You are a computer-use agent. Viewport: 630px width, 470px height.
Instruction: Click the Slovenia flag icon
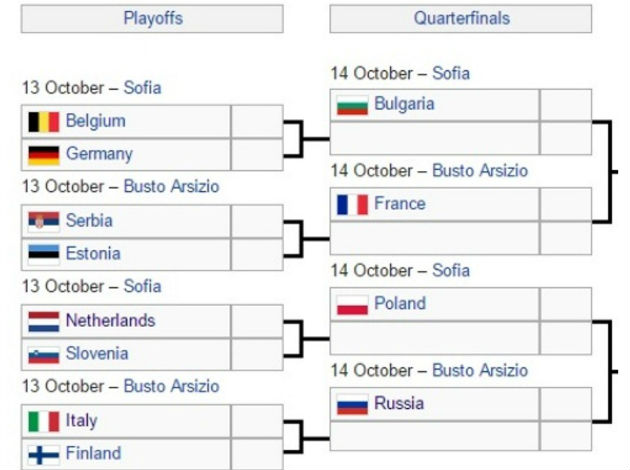pyautogui.click(x=43, y=354)
